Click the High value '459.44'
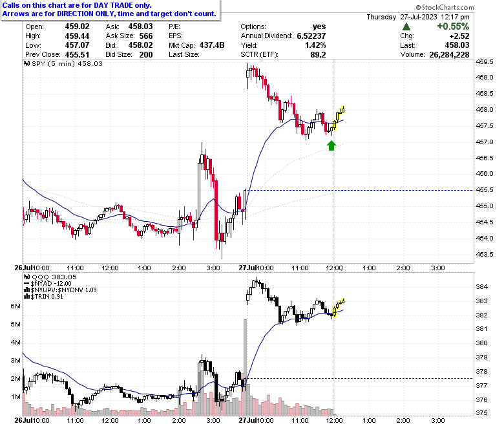The height and width of the screenshot is (426, 504). 77,36
